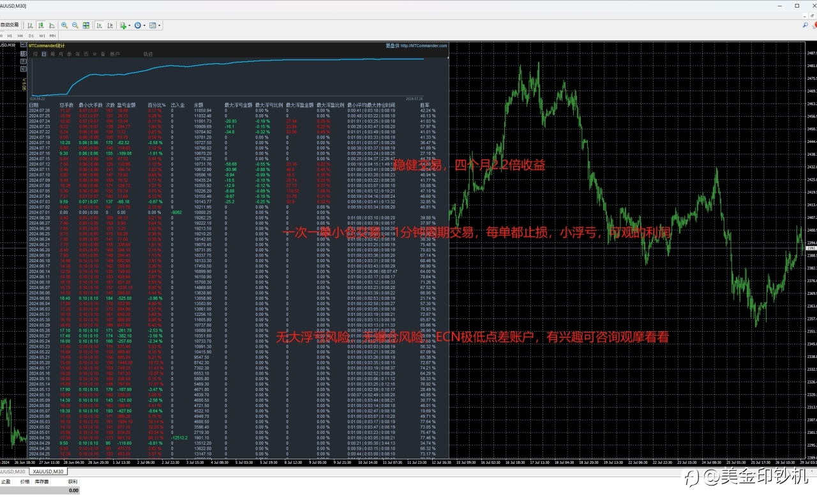
Task: Tile chart windows using the grid icon
Action: pos(86,26)
